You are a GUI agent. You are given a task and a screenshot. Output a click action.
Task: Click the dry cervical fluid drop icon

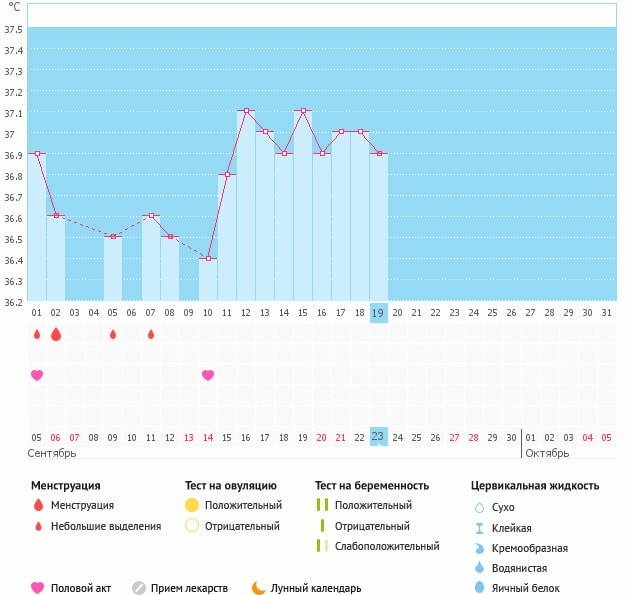[479, 508]
